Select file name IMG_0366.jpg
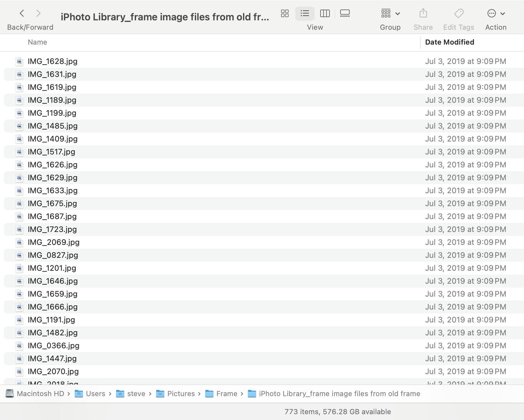 click(54, 346)
